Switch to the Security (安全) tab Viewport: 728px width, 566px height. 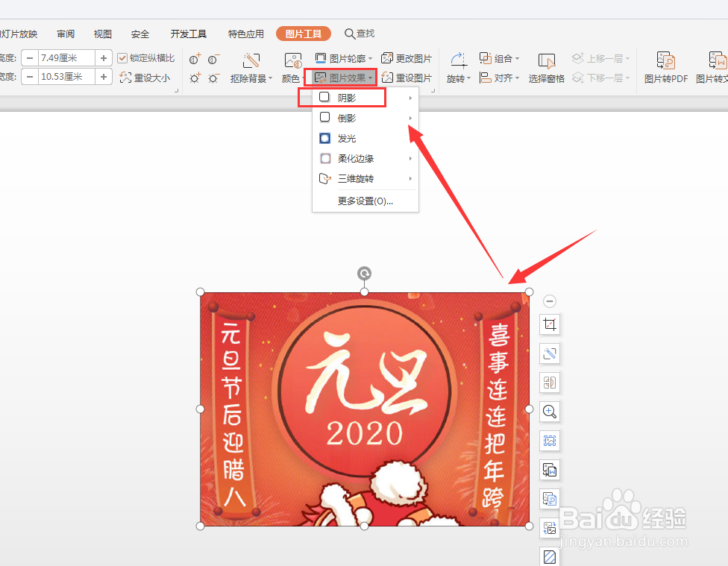pos(139,34)
